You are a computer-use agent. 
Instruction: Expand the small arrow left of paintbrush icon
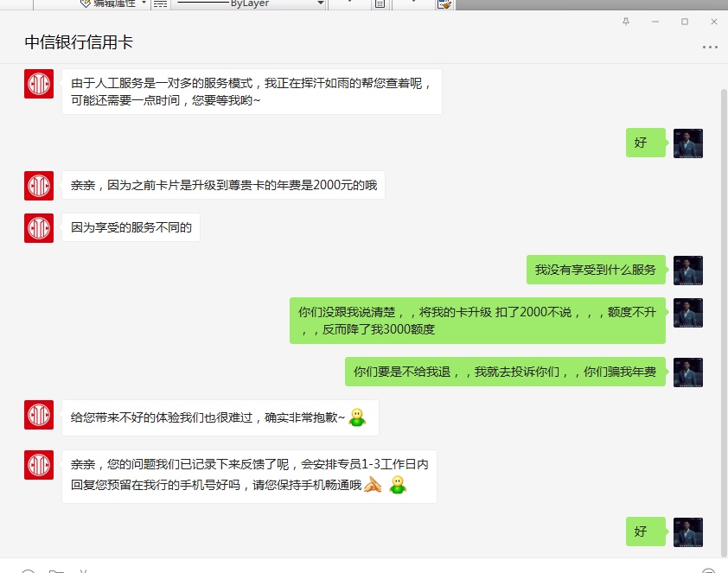click(413, 2)
